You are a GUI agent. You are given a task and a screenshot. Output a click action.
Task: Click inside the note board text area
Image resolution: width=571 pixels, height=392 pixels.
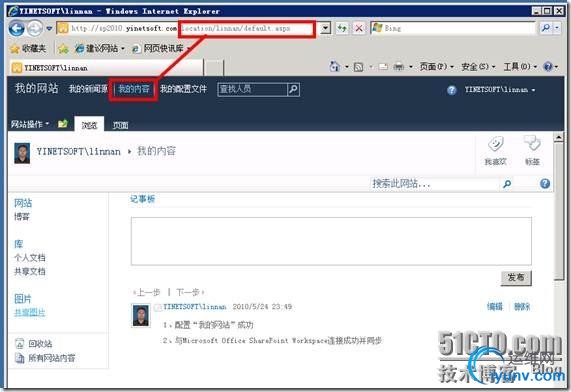pyautogui.click(x=331, y=241)
